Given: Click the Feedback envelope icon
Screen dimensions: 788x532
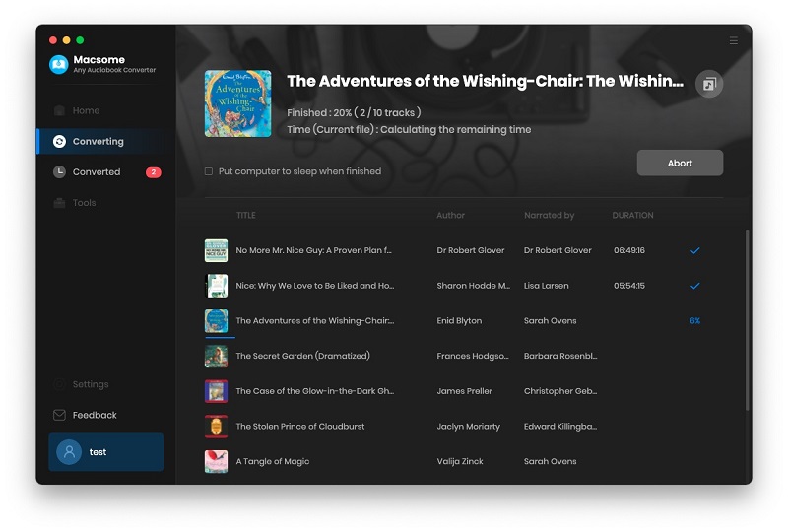Looking at the screenshot, I should [59, 415].
